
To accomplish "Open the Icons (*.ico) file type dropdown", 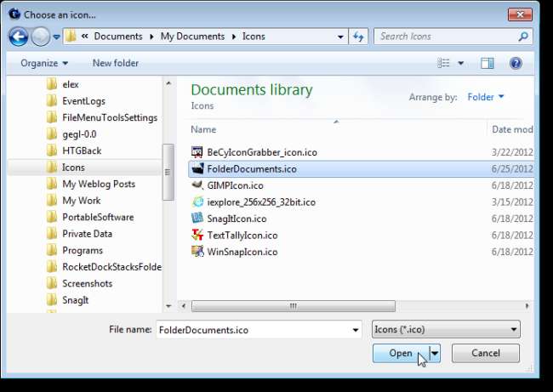I will pyautogui.click(x=446, y=330).
